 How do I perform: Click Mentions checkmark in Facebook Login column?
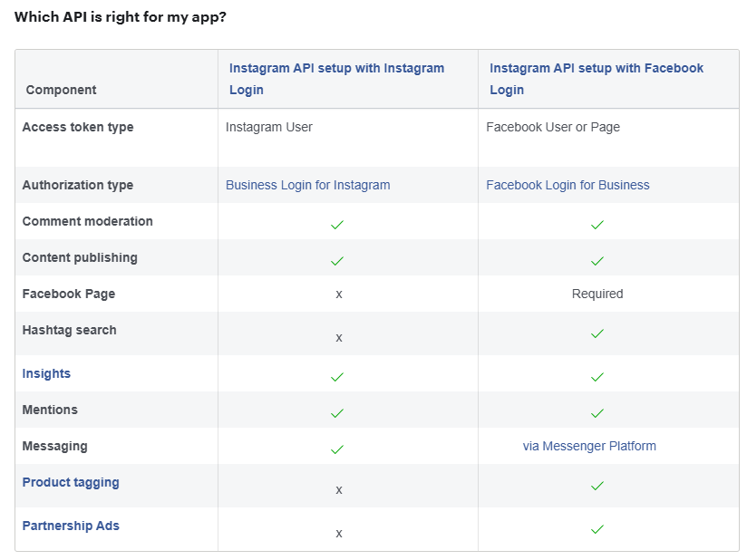tap(597, 413)
